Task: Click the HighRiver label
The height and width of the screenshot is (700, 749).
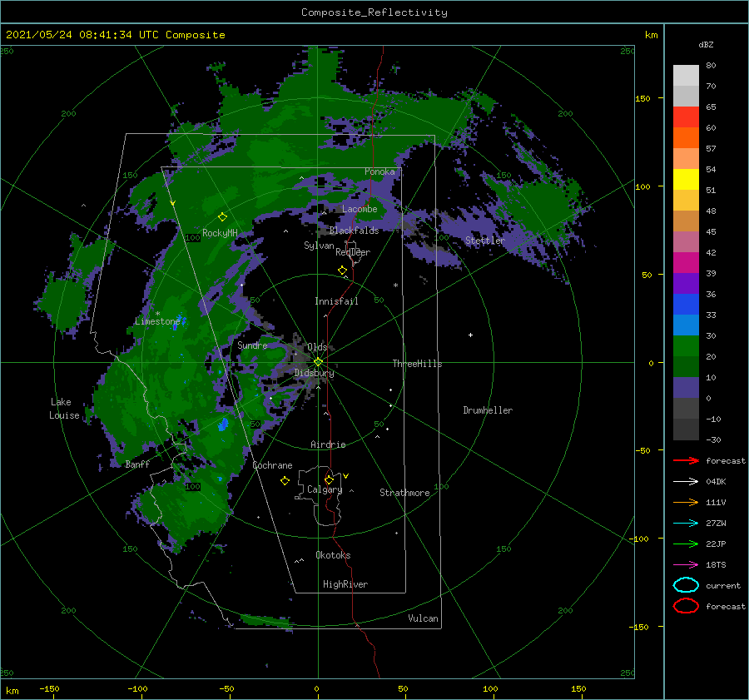Action: point(345,584)
